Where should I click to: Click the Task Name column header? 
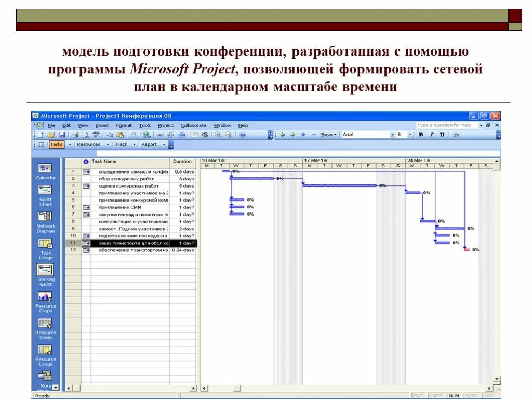pyautogui.click(x=130, y=163)
